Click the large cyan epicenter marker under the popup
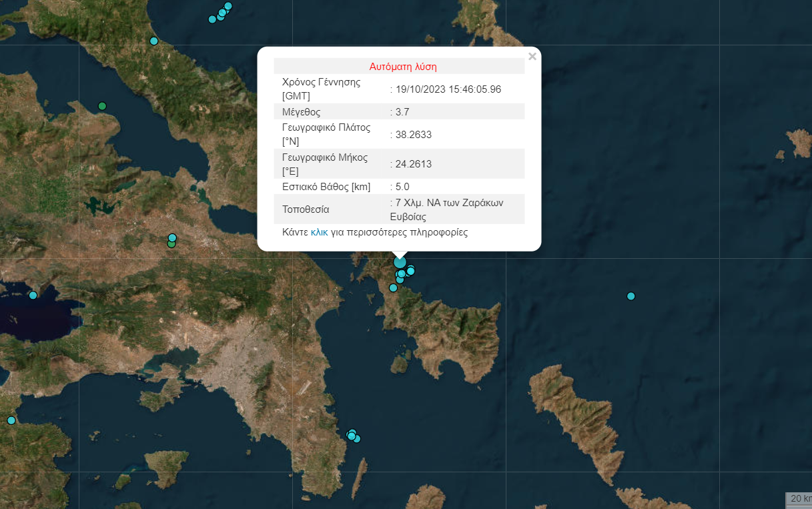The width and height of the screenshot is (812, 509). point(400,262)
